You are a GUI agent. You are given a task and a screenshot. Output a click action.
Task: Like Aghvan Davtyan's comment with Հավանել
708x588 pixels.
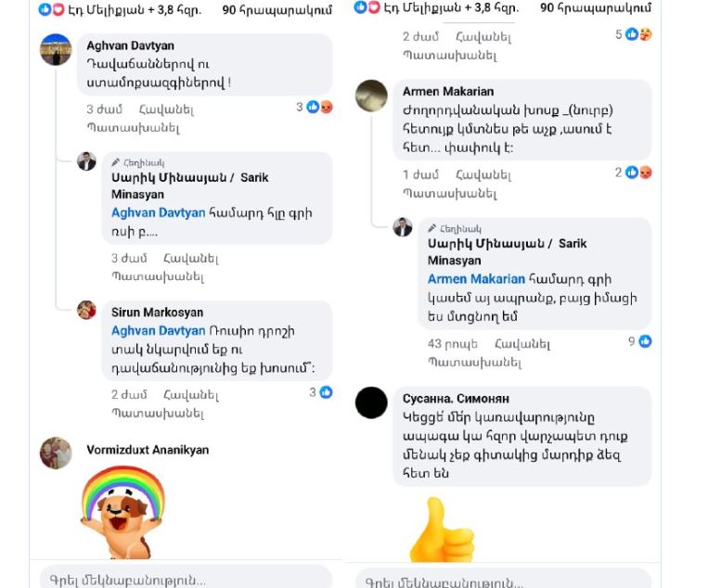[x=166, y=109]
